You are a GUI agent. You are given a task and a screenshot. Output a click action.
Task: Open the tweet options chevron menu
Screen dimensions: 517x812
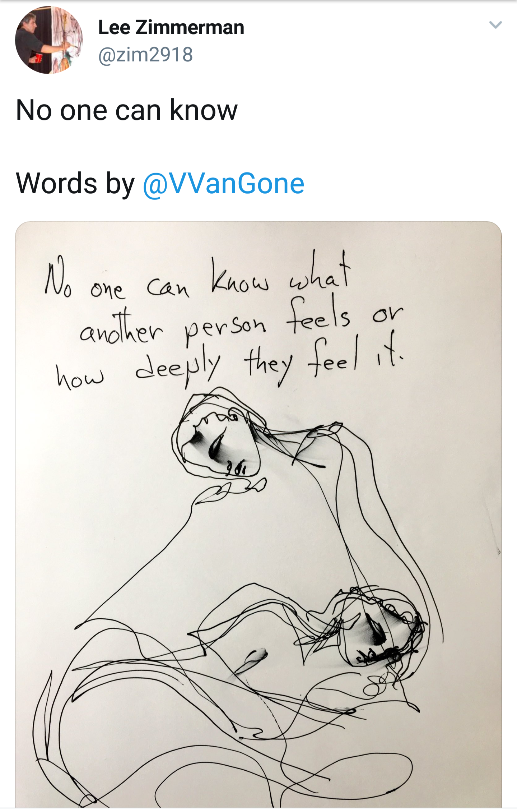point(495,25)
